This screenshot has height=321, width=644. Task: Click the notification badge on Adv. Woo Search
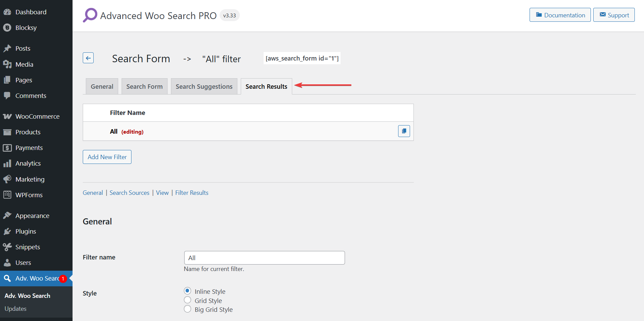tap(63, 278)
